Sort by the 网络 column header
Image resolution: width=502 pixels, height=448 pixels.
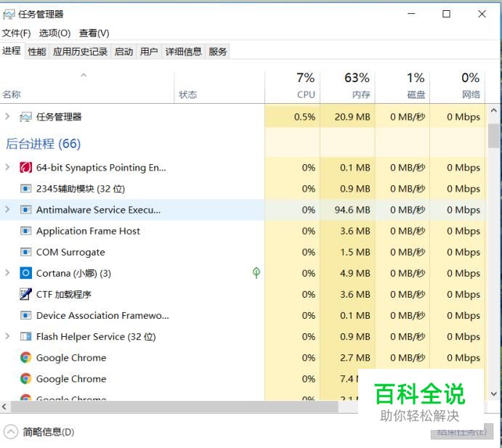[x=458, y=86]
